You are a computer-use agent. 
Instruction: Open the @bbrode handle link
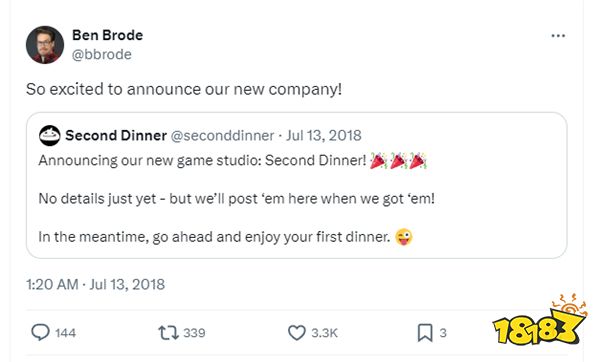click(x=102, y=54)
